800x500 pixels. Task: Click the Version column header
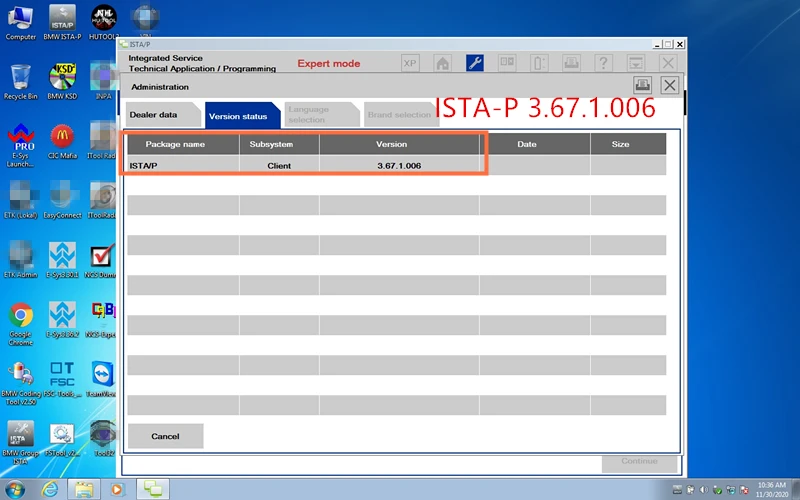(398, 144)
